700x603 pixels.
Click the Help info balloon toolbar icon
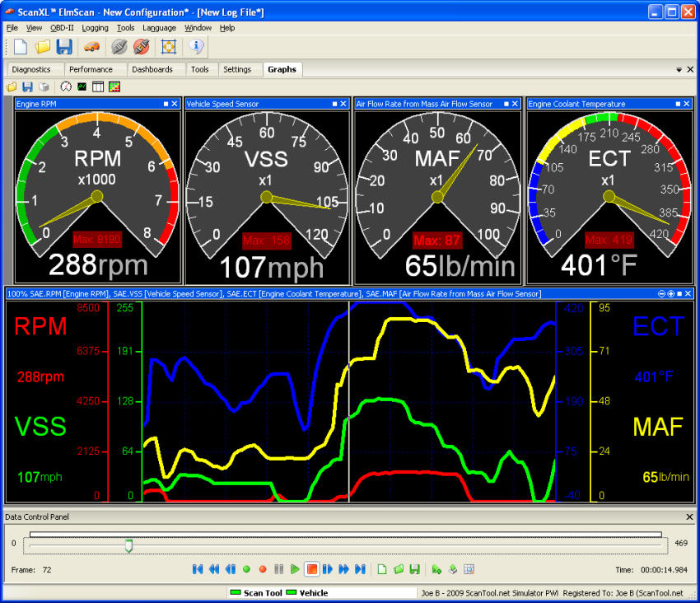[x=196, y=47]
